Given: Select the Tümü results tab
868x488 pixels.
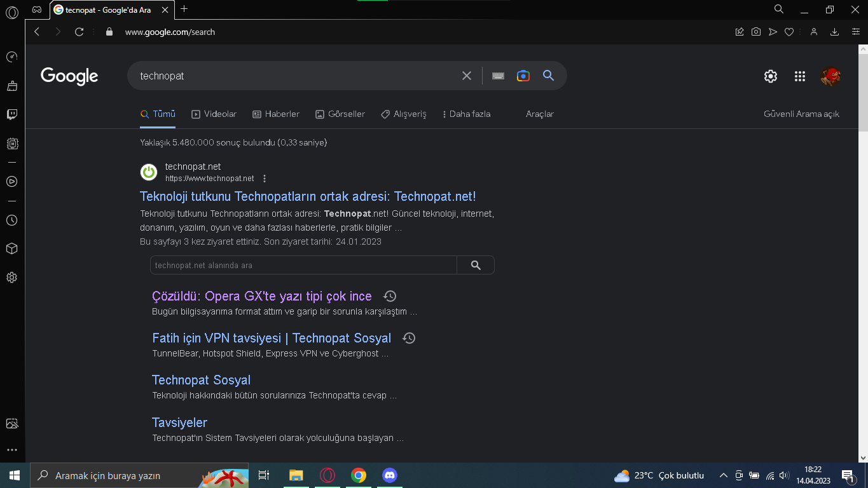Looking at the screenshot, I should (158, 114).
